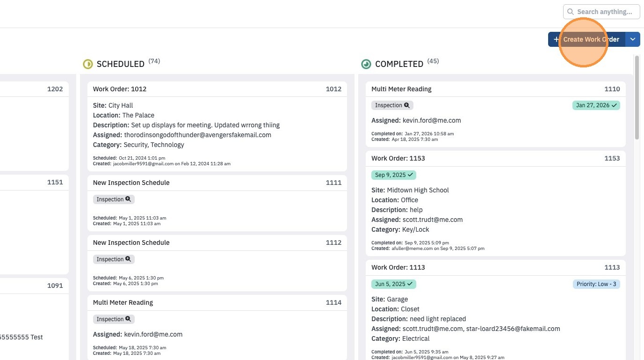Click the Jun 5, 2025 completed date badge
Image resolution: width=644 pixels, height=360 pixels.
click(394, 284)
